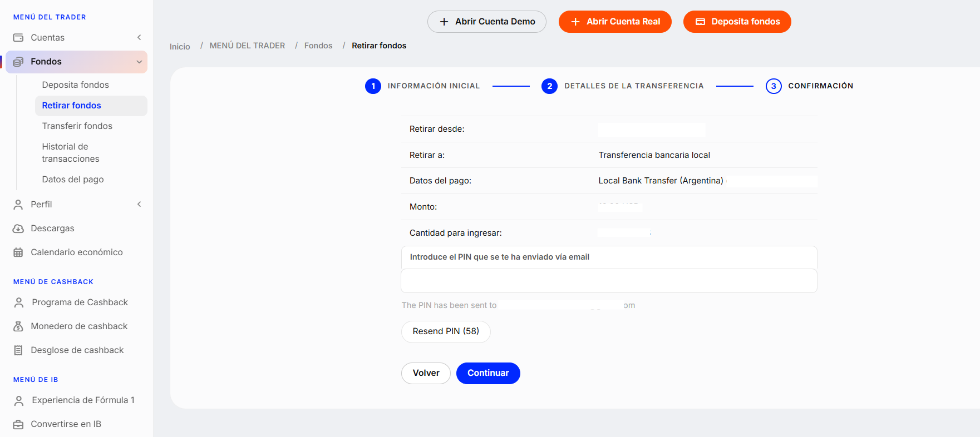Screen dimensions: 980x437
Task: Click the Monedero de cashback money bag icon
Action: pyautogui.click(x=18, y=326)
